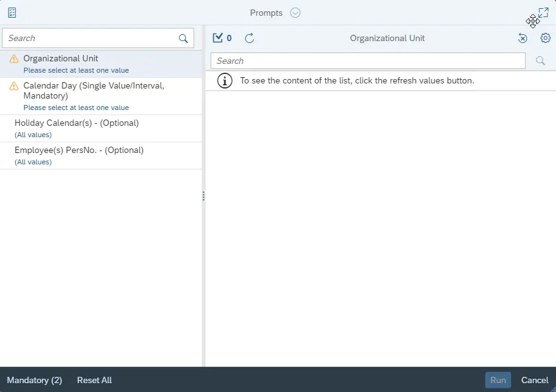Click the vertical panel splitter handle
This screenshot has width=556, height=392.
click(x=203, y=196)
